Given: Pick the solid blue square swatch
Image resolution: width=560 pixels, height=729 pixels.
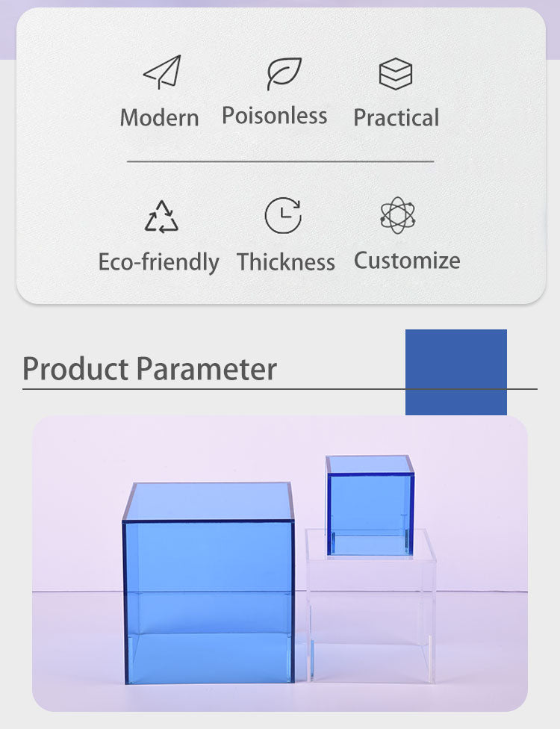Looking at the screenshot, I should pyautogui.click(x=455, y=372).
